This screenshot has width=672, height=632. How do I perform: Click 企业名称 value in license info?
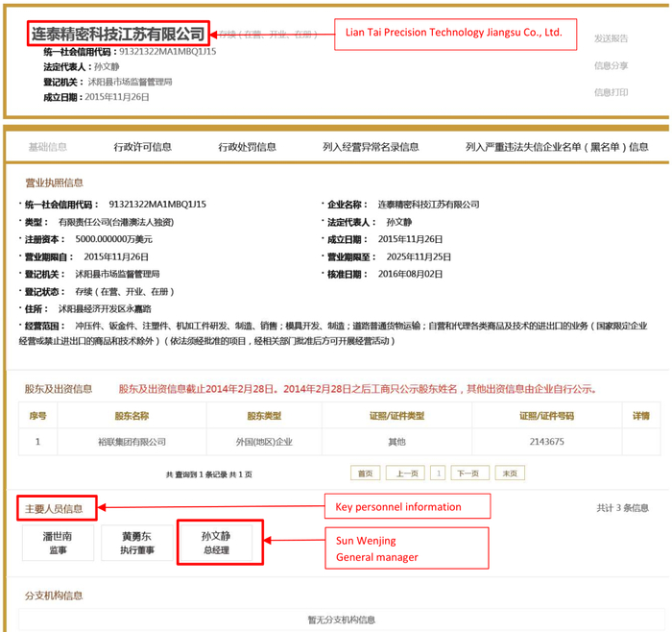coord(428,205)
